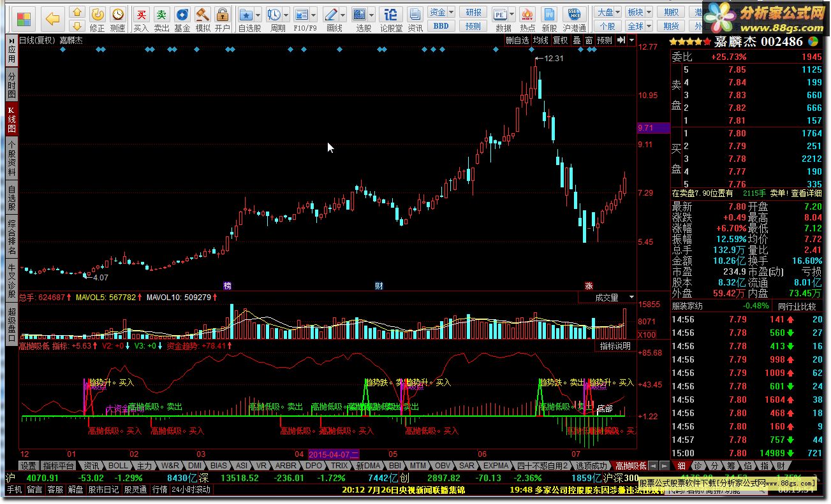831x504 pixels.
Task: Toggle the 细 detail view button
Action: (682, 466)
